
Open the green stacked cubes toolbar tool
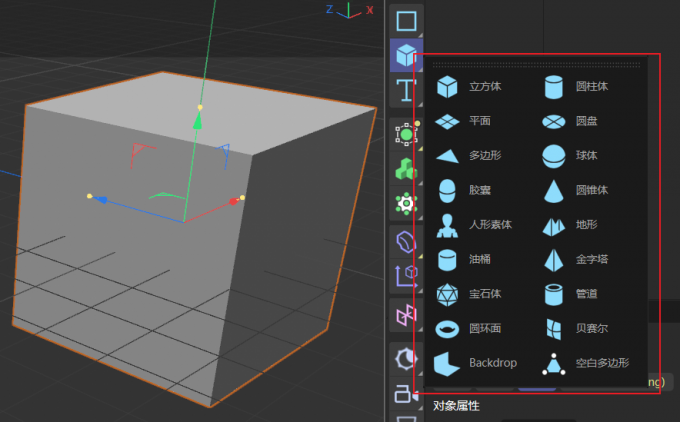point(406,169)
